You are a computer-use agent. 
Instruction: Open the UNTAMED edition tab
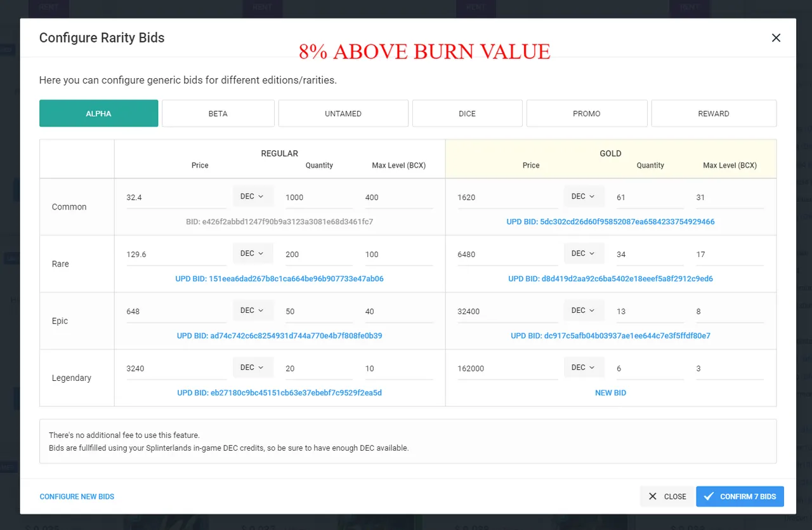click(x=343, y=114)
